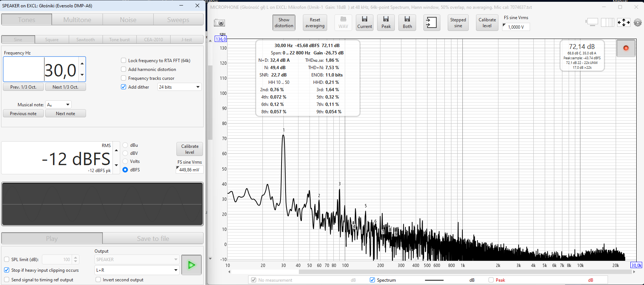Save the Current trace

click(364, 22)
